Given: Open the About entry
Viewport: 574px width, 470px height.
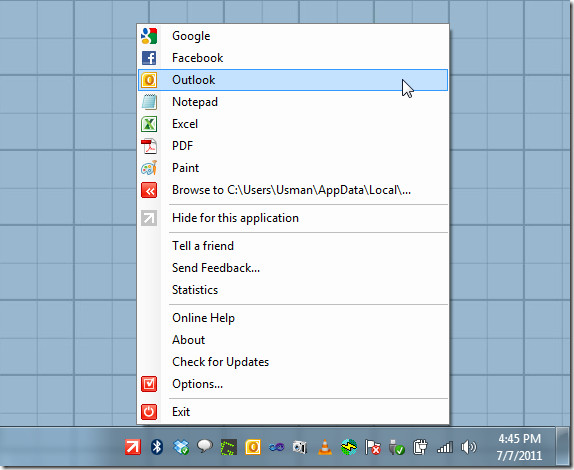Looking at the screenshot, I should tap(293, 340).
